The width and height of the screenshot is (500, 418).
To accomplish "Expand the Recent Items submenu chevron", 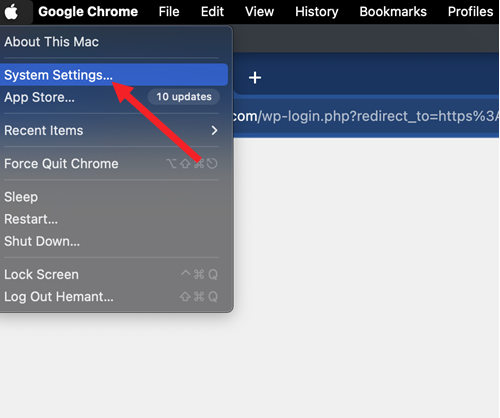I will [x=214, y=130].
